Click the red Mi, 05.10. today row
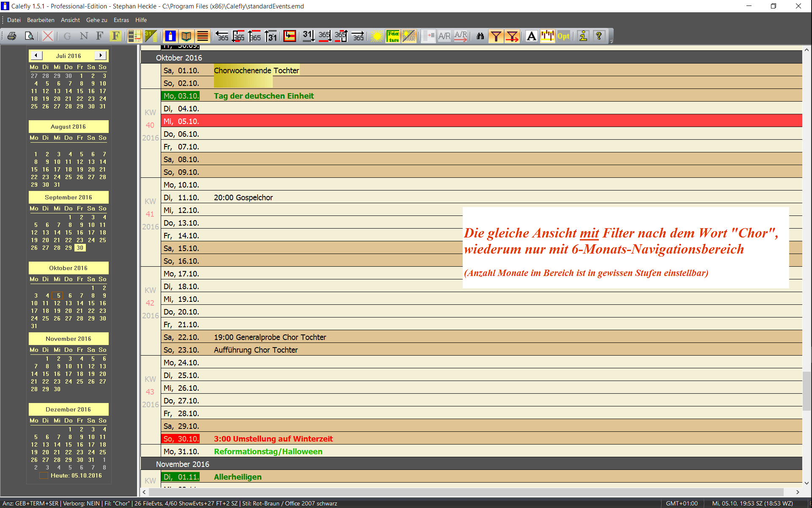 click(481, 121)
